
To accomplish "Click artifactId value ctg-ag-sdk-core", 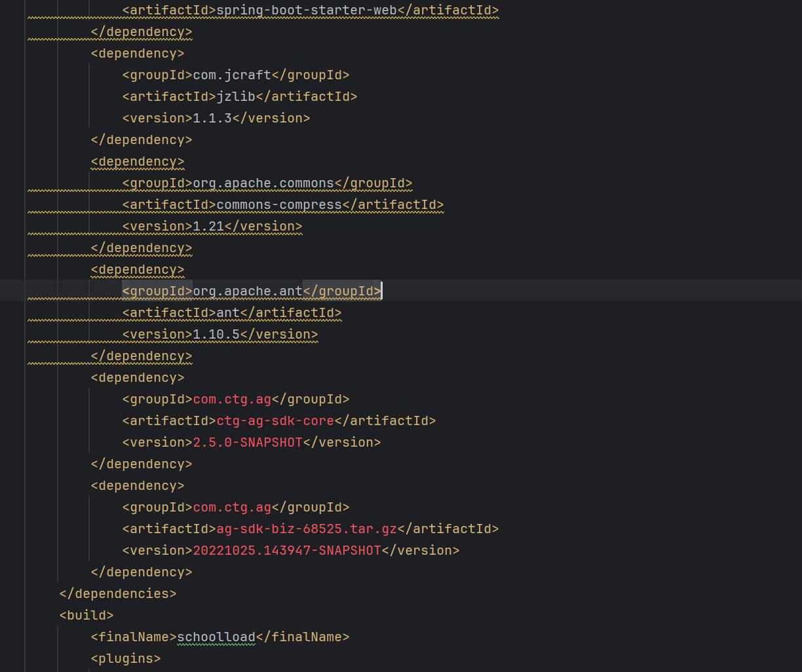I will 275,420.
